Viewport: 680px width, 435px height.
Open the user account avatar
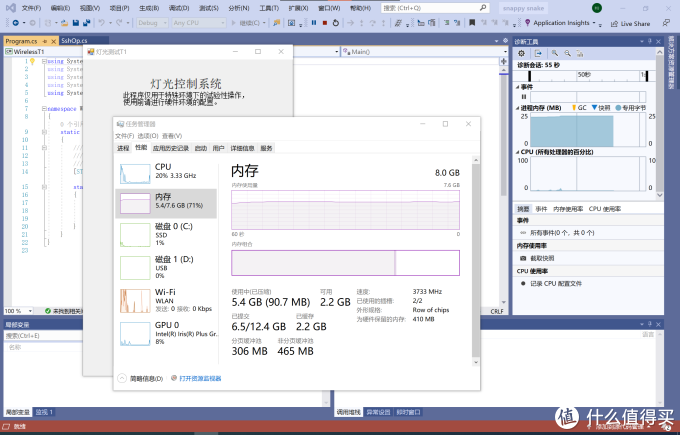[597, 8]
